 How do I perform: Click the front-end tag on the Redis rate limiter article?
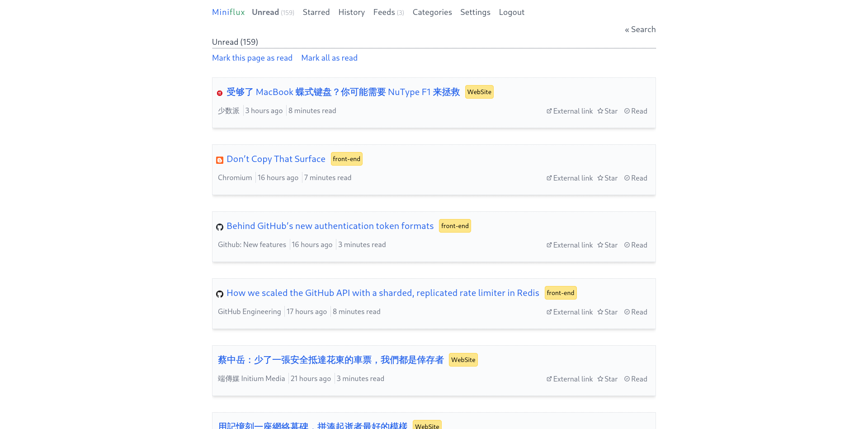(x=561, y=293)
